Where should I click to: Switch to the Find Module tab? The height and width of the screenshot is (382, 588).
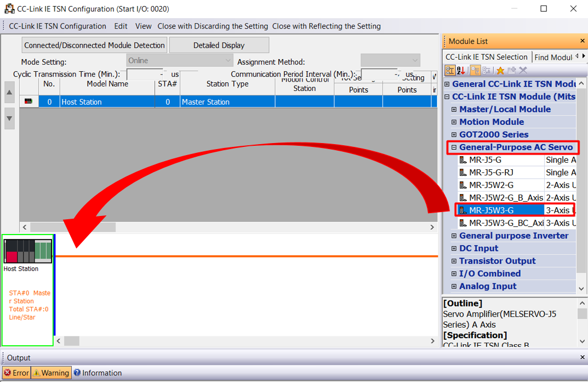point(553,57)
